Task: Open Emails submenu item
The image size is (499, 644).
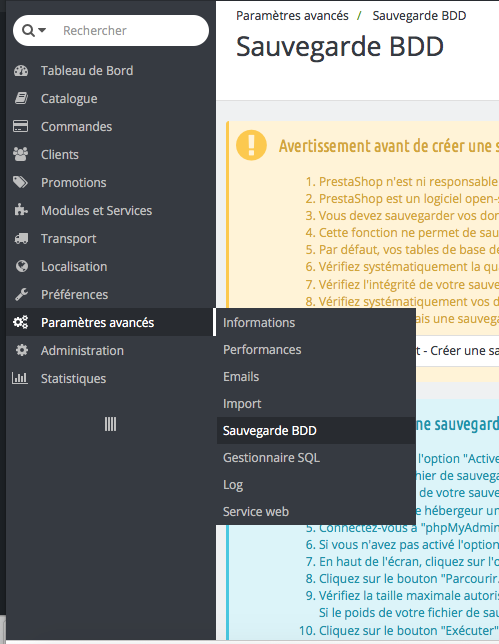Action: (x=316, y=377)
